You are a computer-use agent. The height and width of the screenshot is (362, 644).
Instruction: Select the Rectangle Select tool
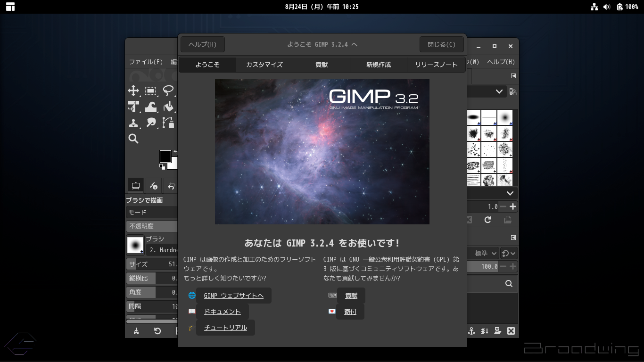coord(151,91)
